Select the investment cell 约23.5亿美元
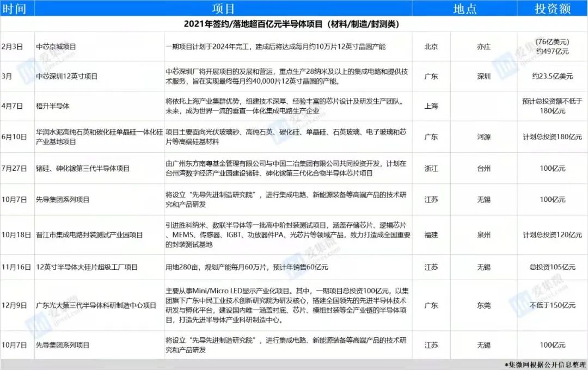The height and width of the screenshot is (370, 588). [x=553, y=76]
